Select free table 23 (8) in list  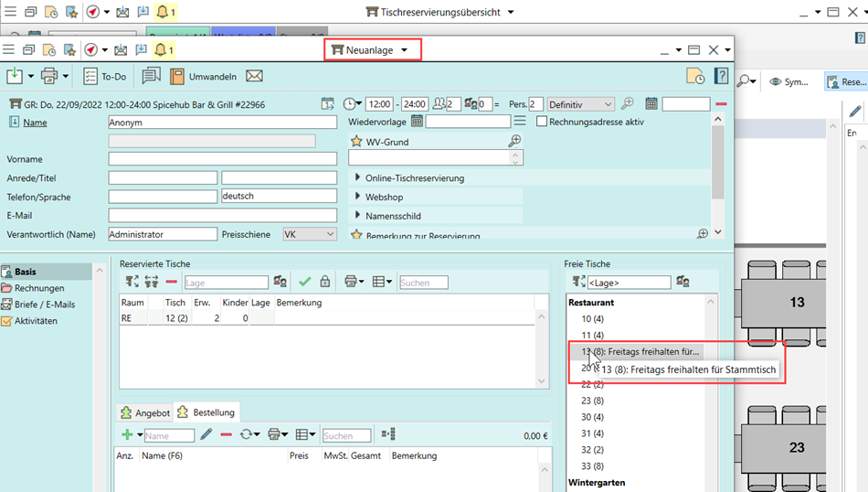pos(592,401)
